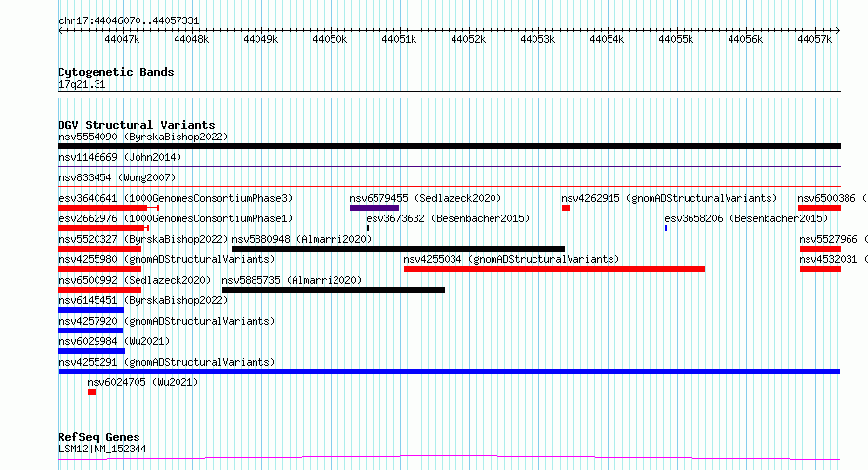Select the long red nsv4255034 bar
Image resolution: width=868 pixels, height=470 pixels.
pos(554,269)
